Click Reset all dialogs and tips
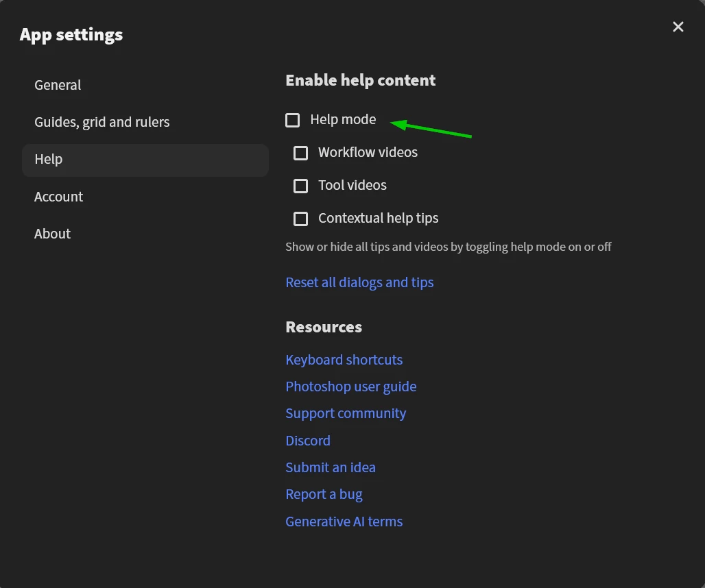 point(359,282)
